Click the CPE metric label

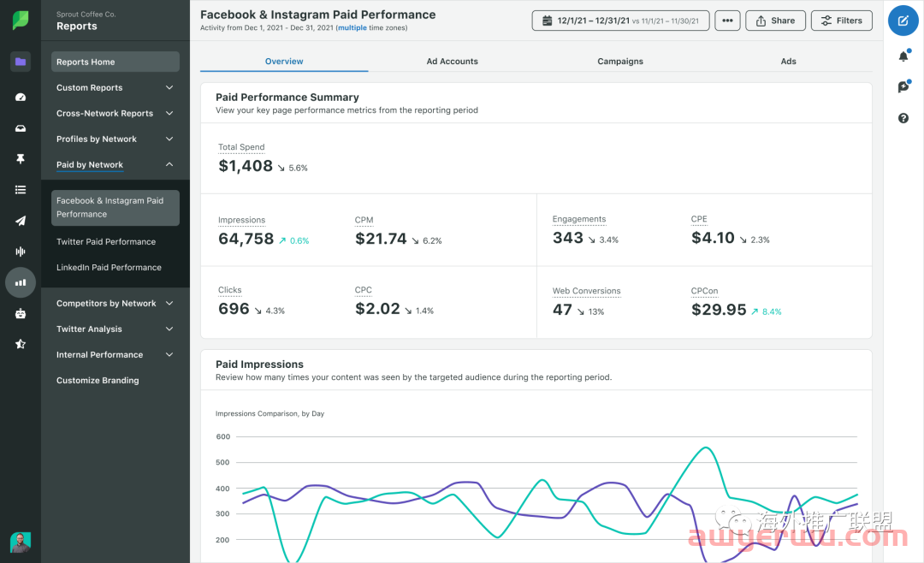pos(699,219)
